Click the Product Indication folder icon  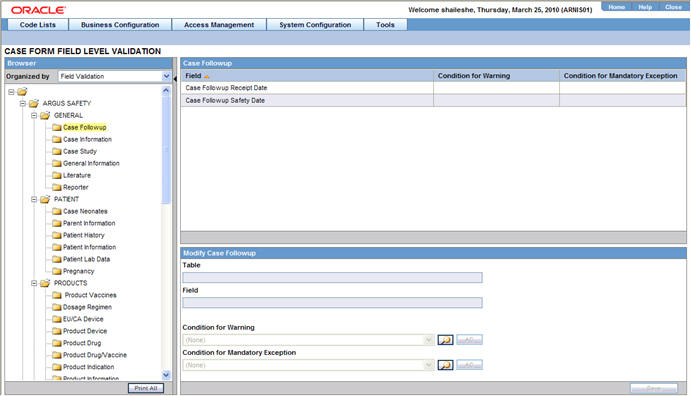(x=56, y=366)
